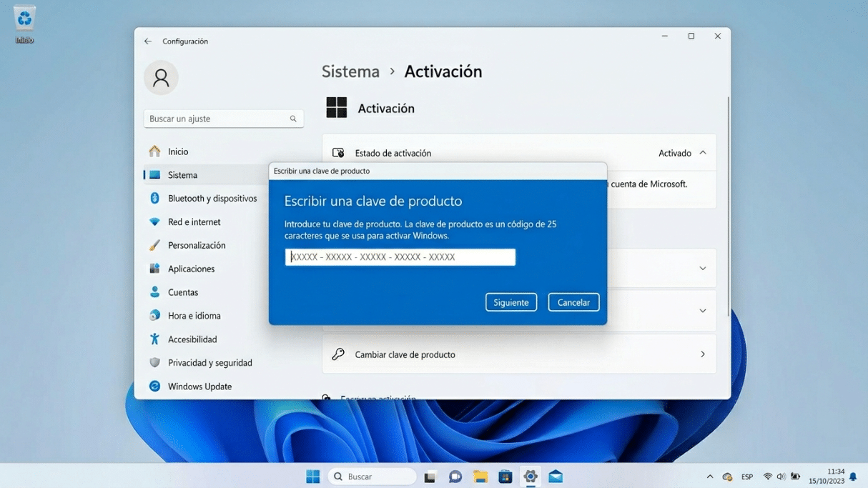868x488 pixels.
Task: Open Cambiar clave de producto chevron
Action: [703, 354]
